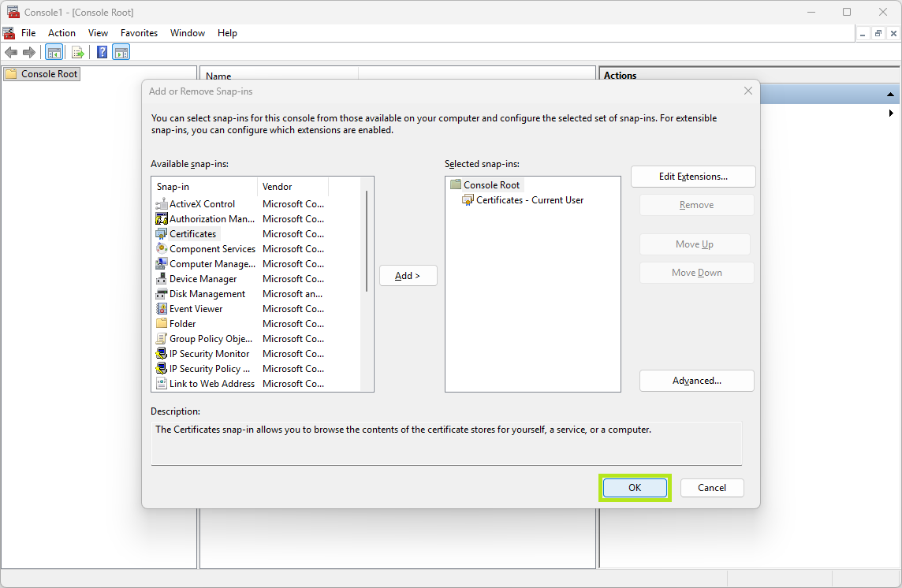Click Console Root folder icon in Selected snap-ins
The image size is (902, 588).
[456, 184]
